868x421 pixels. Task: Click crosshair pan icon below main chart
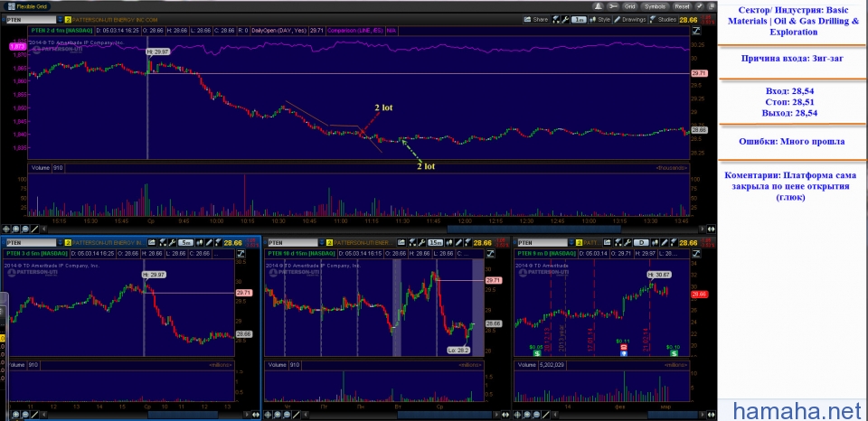coord(6,229)
